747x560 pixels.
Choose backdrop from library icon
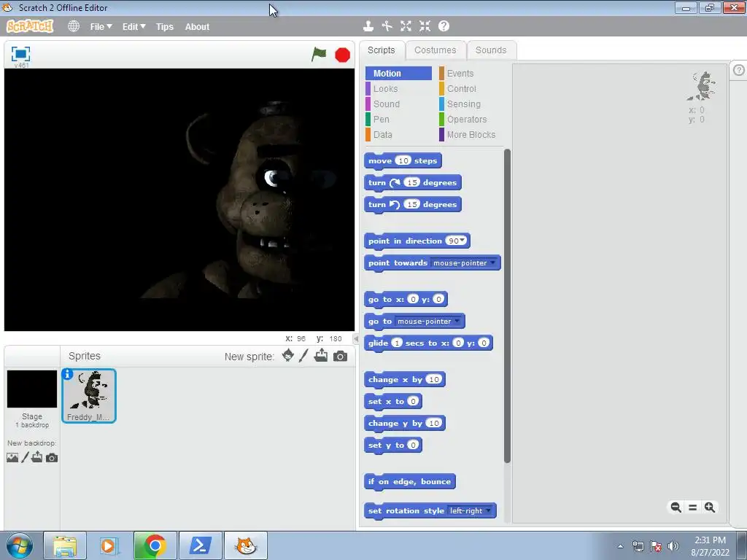(12, 458)
